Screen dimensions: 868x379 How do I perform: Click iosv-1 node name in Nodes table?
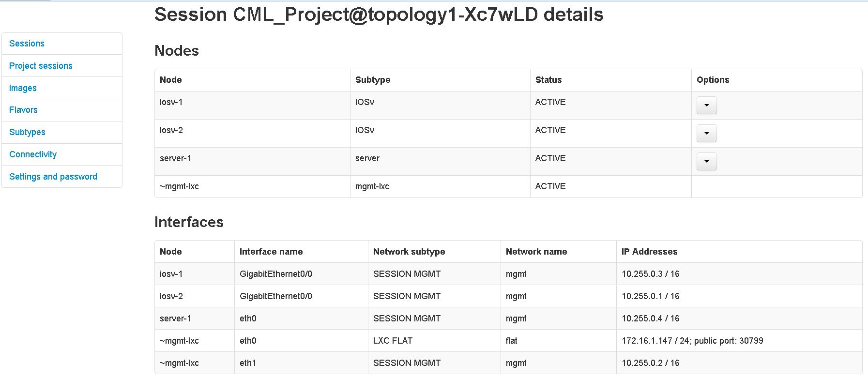click(171, 102)
